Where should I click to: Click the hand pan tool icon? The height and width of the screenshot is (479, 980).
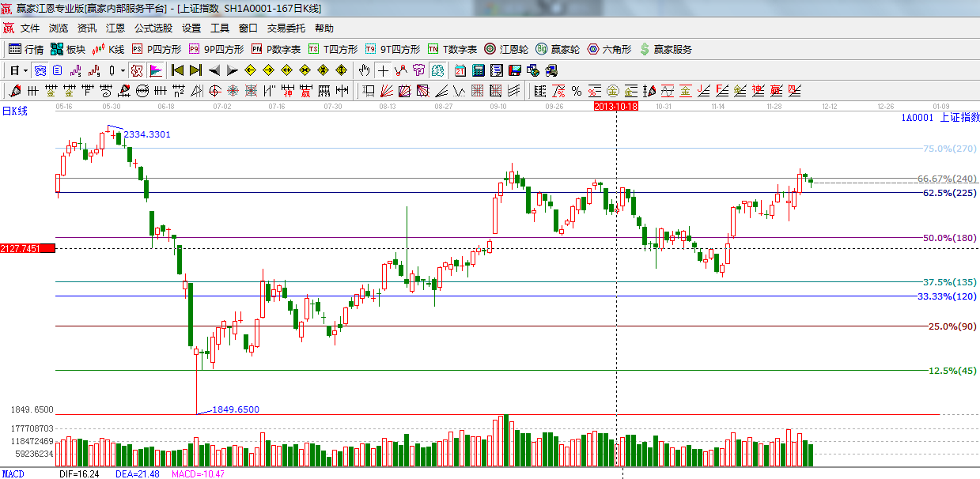[x=364, y=70]
